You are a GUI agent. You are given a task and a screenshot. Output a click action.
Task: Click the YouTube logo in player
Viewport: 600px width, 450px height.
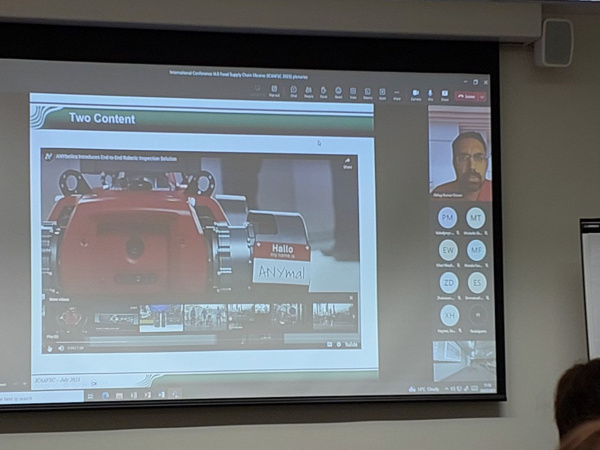point(351,344)
